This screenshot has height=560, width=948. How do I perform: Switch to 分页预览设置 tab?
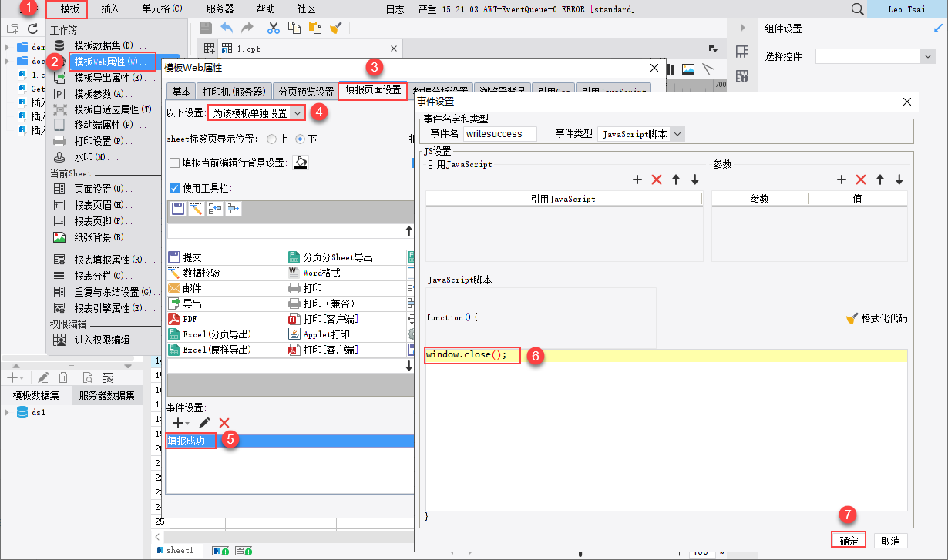coord(306,91)
